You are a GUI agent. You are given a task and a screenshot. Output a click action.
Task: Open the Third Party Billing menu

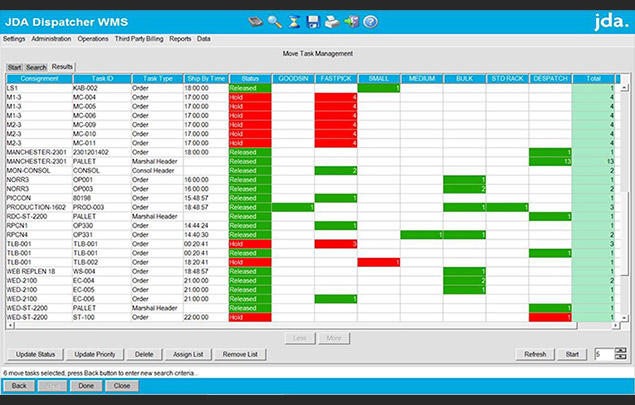click(x=139, y=39)
